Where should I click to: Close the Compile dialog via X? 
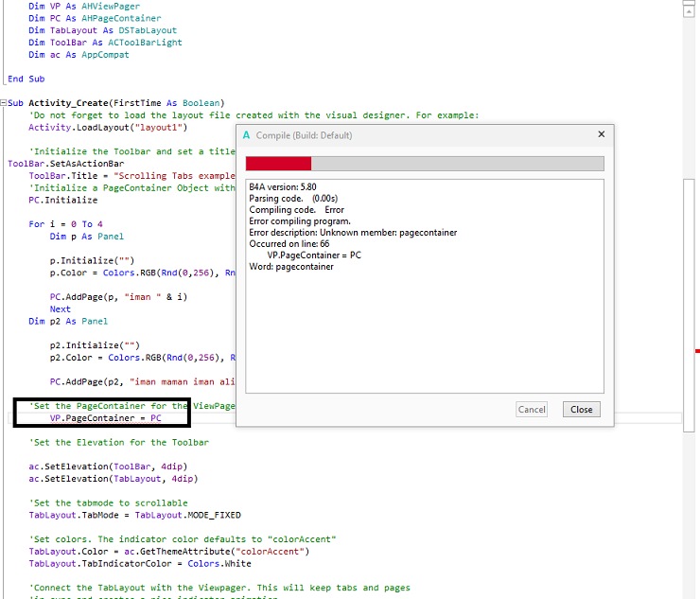[602, 134]
